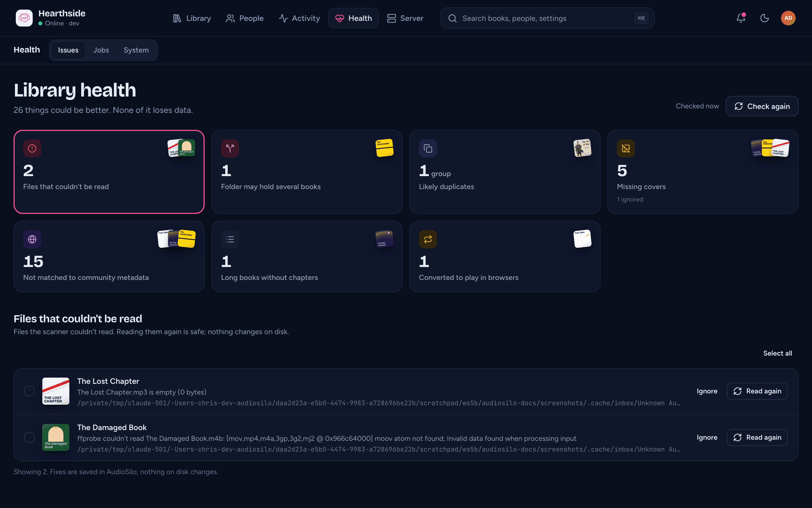Viewport: 812px width, 508px height.
Task: Ignore The Lost Chapter issue
Action: 707,391
